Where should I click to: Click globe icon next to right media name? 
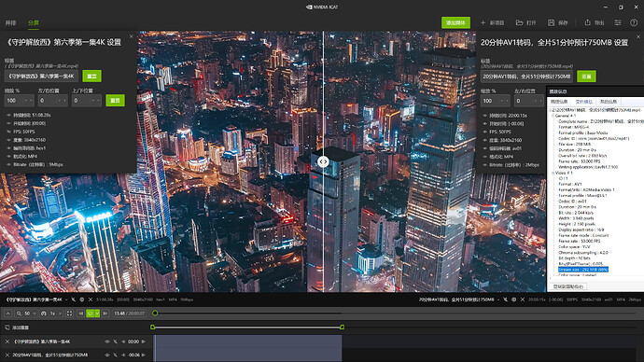(x=514, y=299)
